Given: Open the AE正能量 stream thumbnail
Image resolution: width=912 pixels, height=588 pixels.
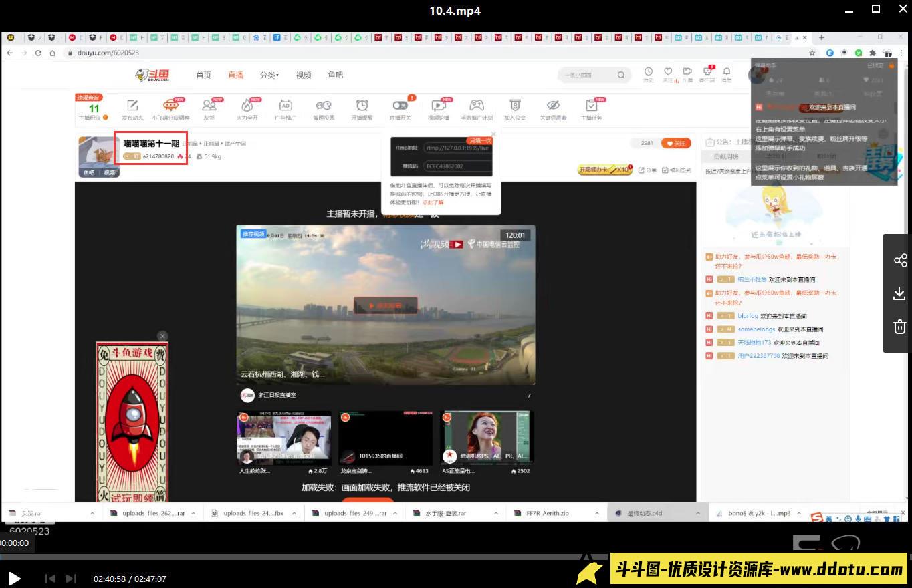Looking at the screenshot, I should 487,438.
